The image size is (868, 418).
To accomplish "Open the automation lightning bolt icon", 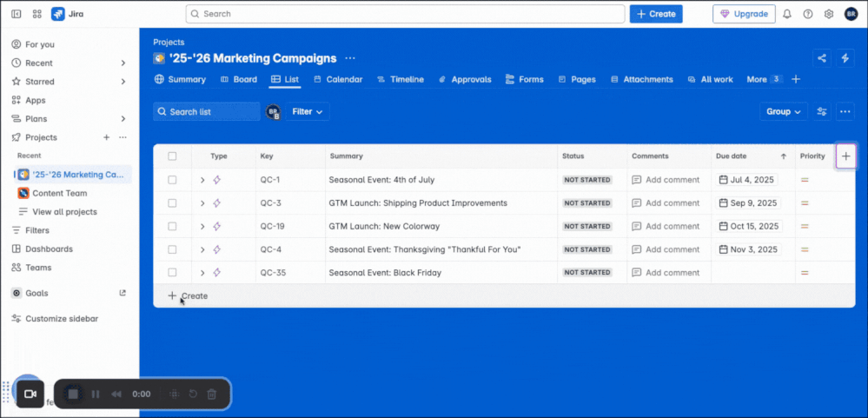I will coord(845,58).
